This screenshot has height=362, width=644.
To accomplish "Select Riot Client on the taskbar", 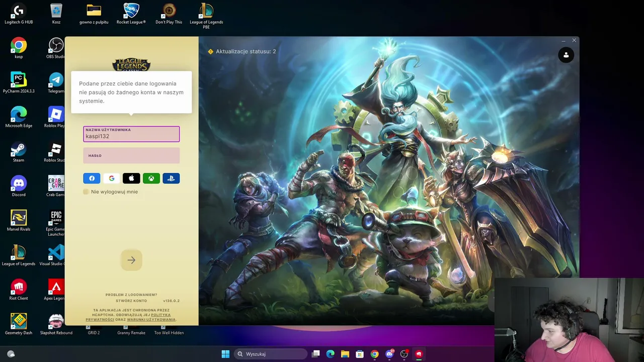I will pos(419,354).
